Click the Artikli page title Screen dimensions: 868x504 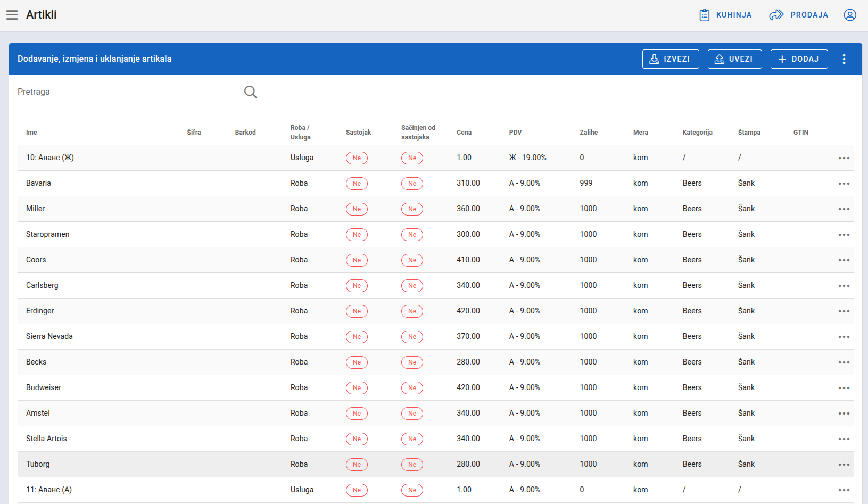(42, 15)
